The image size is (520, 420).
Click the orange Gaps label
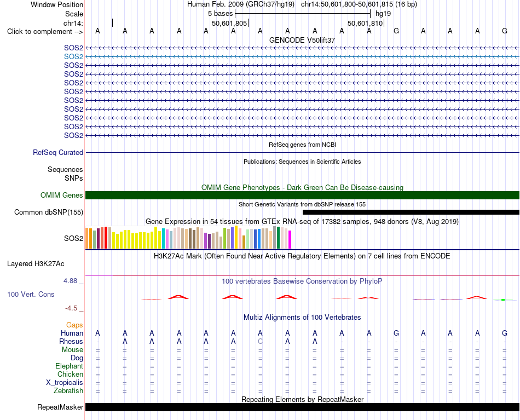(74, 325)
